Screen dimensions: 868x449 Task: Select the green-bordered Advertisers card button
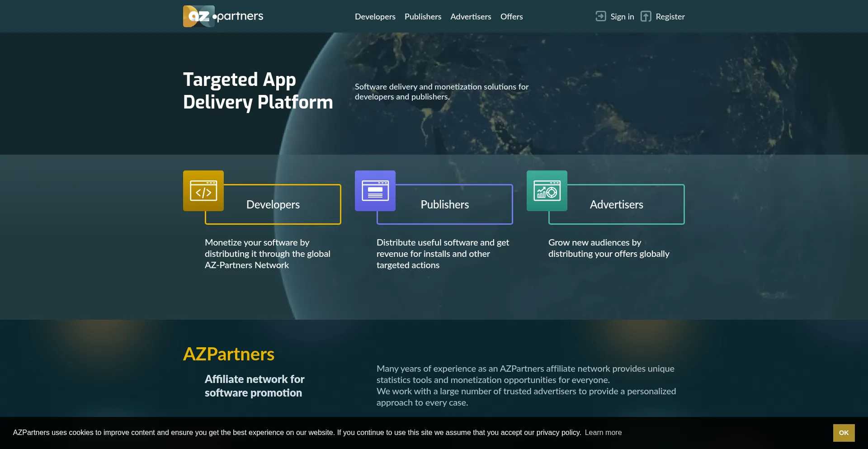pyautogui.click(x=617, y=204)
